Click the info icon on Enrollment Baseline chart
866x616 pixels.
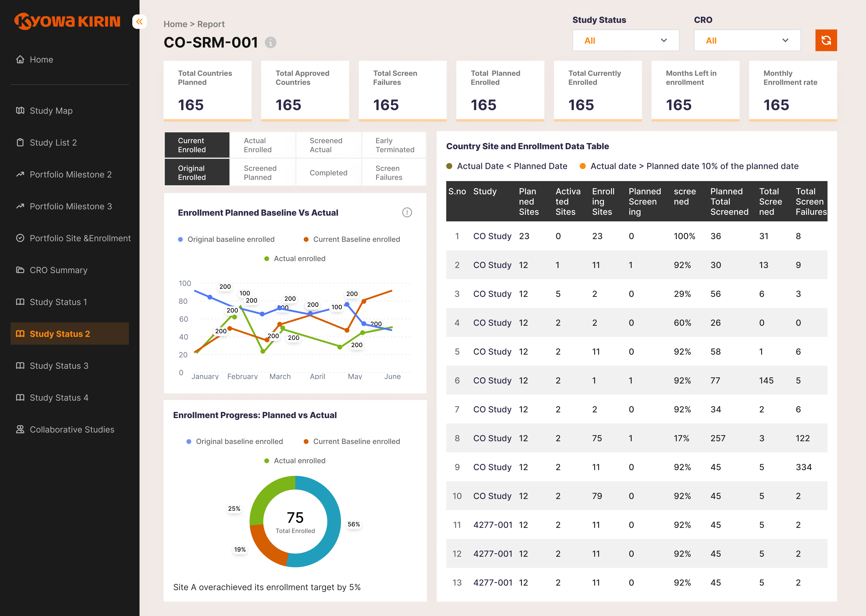point(407,212)
